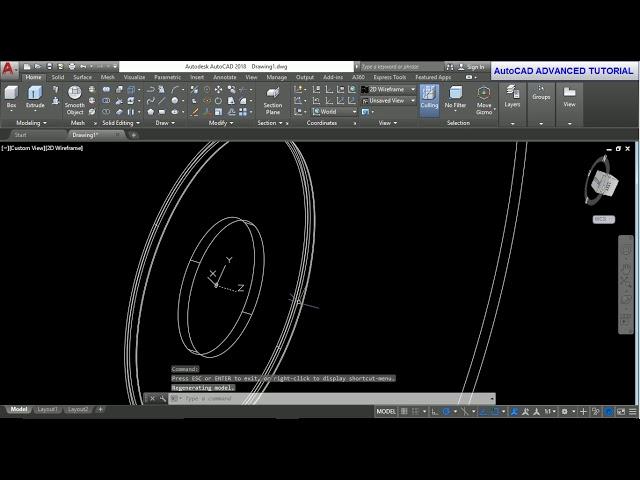
Task: Open the World coordinate system dropdown
Action: (x=334, y=111)
